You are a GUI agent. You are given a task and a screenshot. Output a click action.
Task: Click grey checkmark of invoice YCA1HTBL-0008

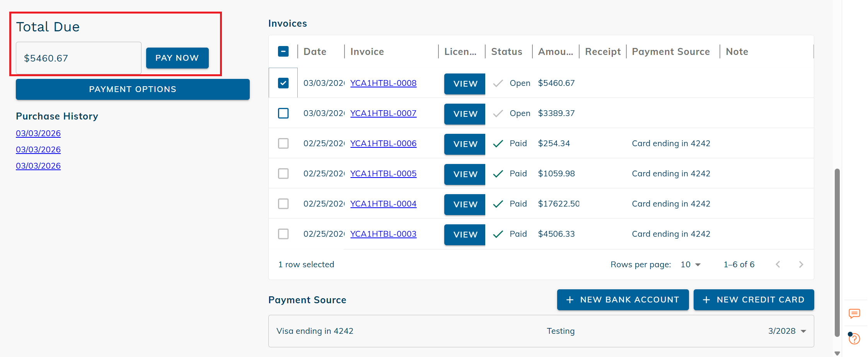click(498, 83)
